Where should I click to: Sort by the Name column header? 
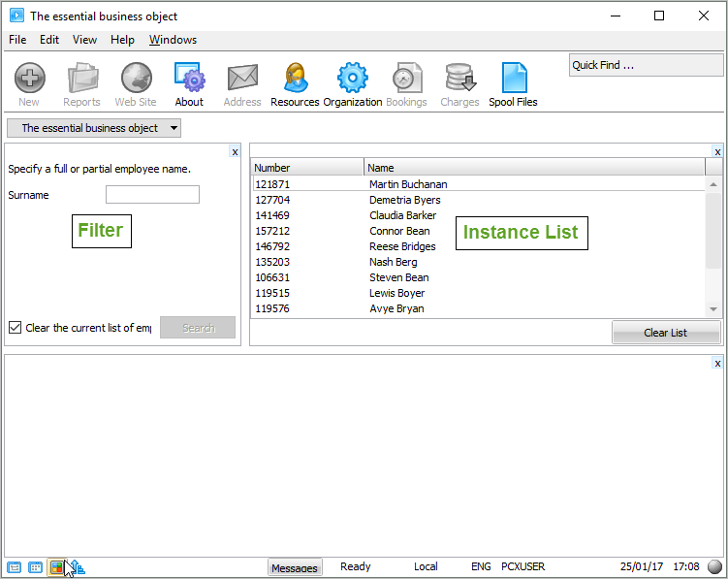pos(534,167)
